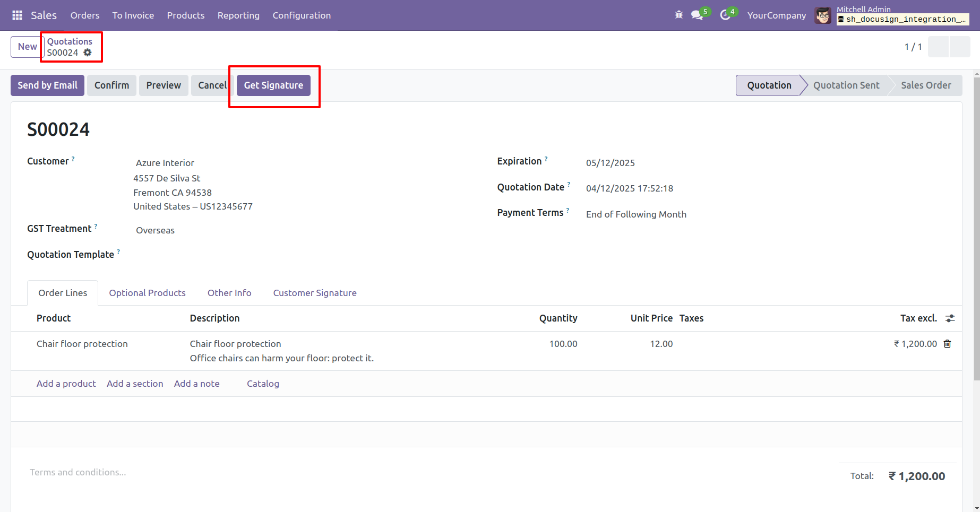Open the chat messages icon

[697, 15]
